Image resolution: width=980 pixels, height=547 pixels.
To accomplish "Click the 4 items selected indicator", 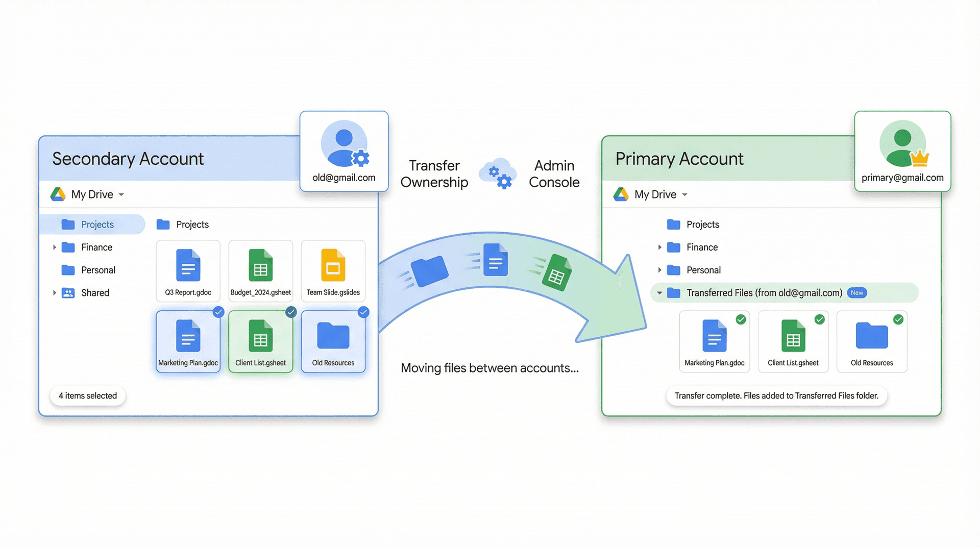I will 87,395.
